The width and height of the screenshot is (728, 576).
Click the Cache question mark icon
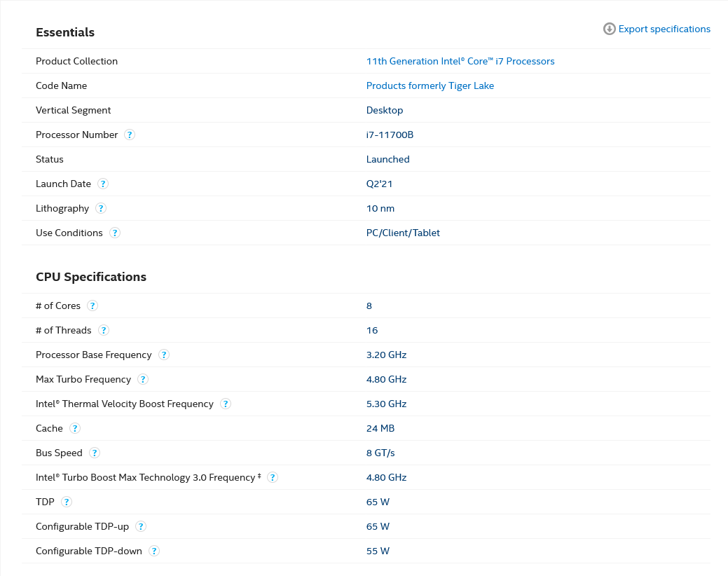click(x=75, y=428)
